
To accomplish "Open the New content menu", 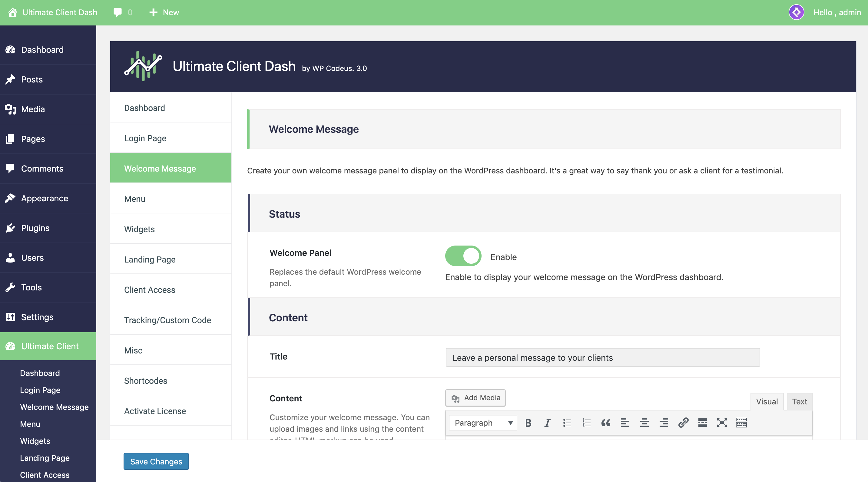I will click(x=164, y=12).
